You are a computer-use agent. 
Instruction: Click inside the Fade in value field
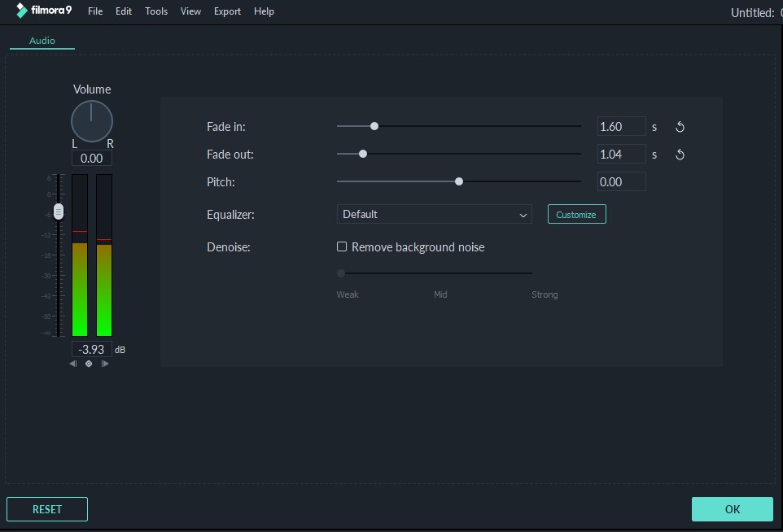click(x=621, y=126)
